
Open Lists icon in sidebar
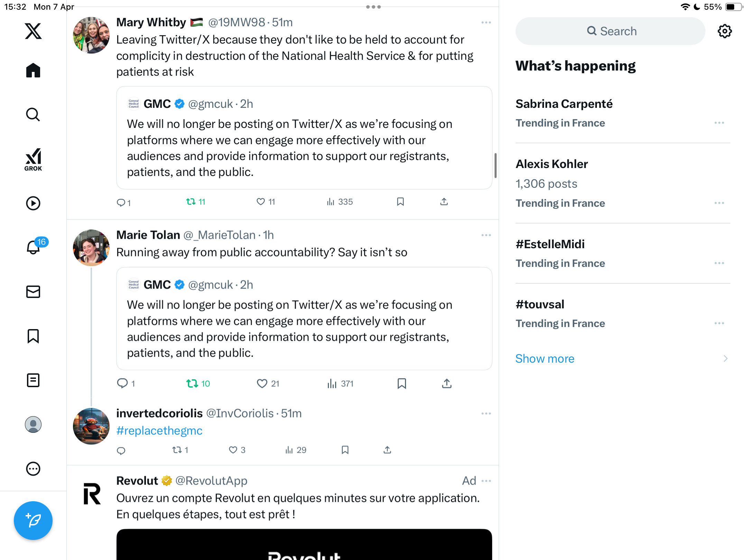click(33, 380)
